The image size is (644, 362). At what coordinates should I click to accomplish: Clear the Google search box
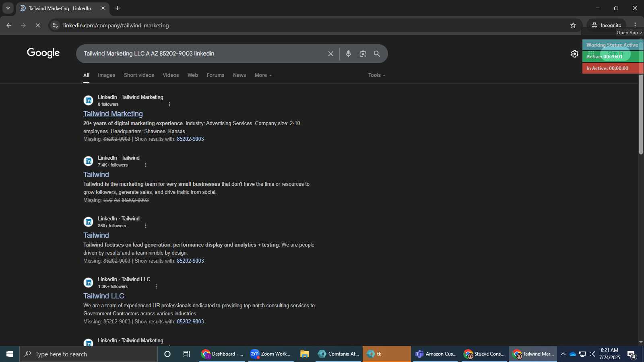pyautogui.click(x=330, y=53)
